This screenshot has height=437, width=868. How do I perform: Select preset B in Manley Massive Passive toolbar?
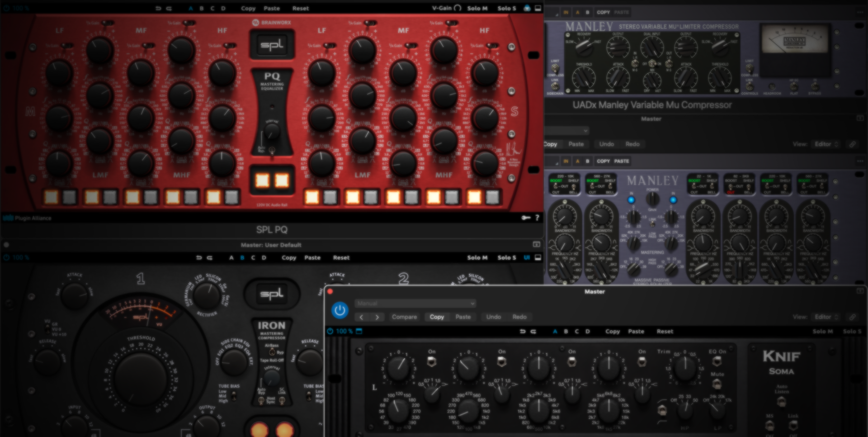588,161
